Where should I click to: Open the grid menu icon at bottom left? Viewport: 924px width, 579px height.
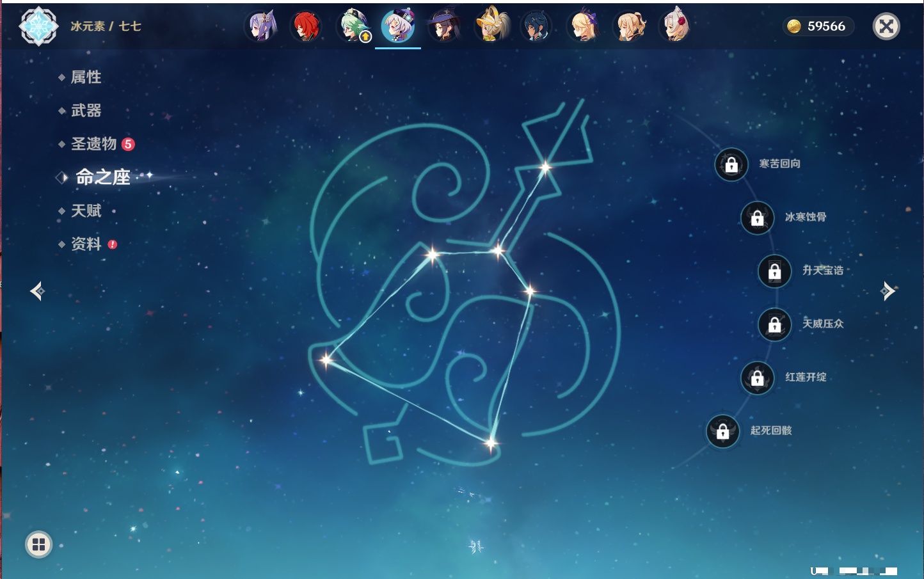38,544
